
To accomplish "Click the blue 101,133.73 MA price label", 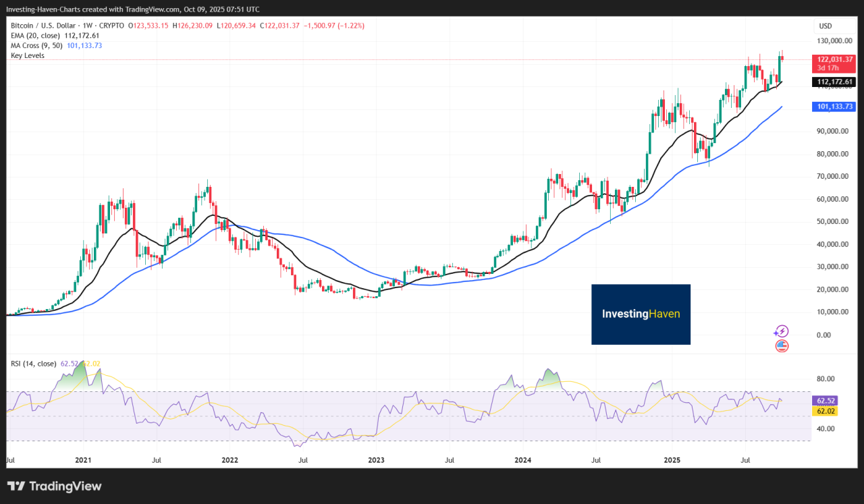I will 835,107.
